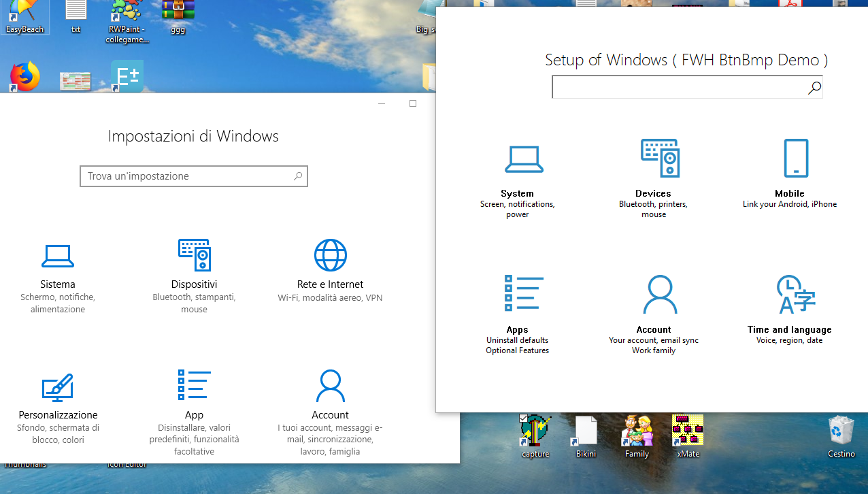This screenshot has height=494, width=868.
Task: Open Dispositivi keyboard and speaker icon
Action: (195, 255)
